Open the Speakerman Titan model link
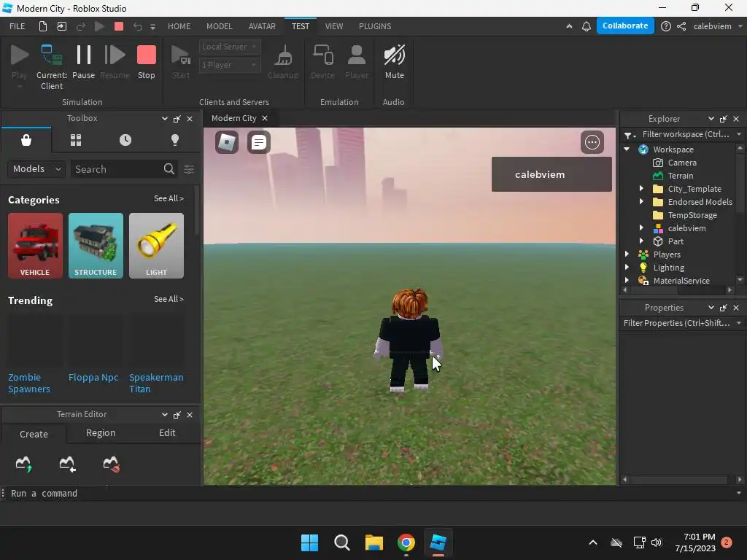This screenshot has width=747, height=560. click(x=156, y=384)
